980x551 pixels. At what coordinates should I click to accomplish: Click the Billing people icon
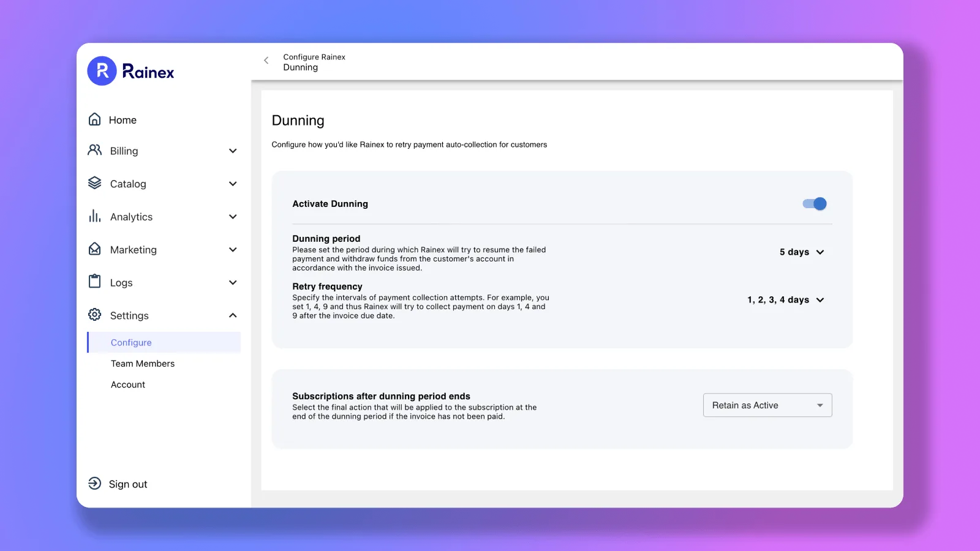pyautogui.click(x=94, y=150)
